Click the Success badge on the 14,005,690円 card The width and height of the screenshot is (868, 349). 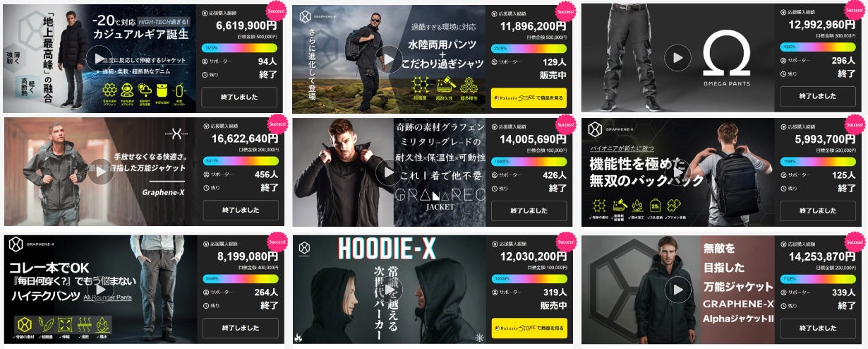pyautogui.click(x=566, y=126)
